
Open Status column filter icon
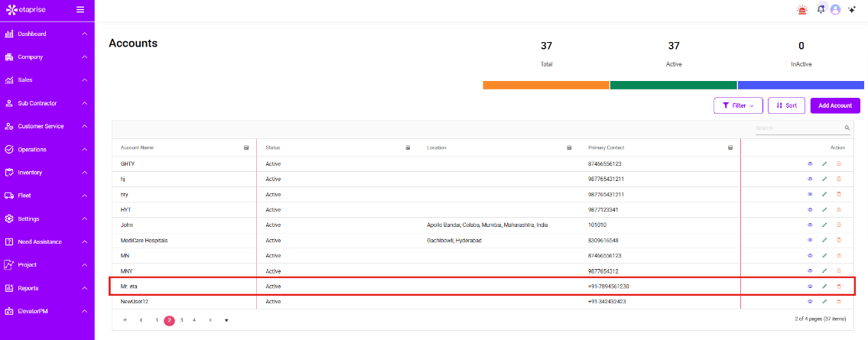(x=408, y=147)
